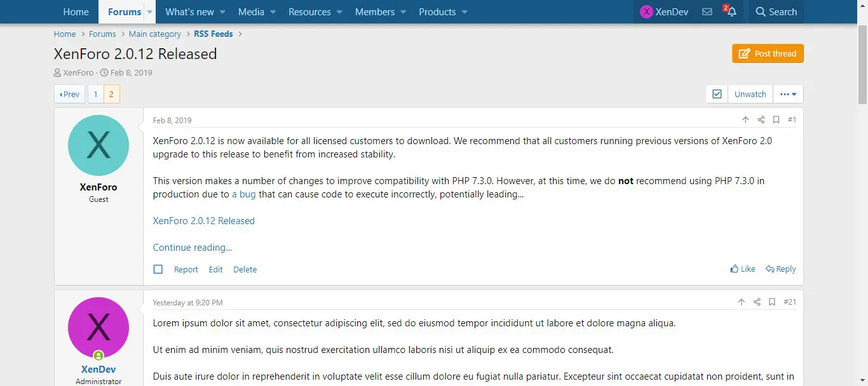Select the Forums navigation tab
Screen dimensions: 868x386
125,12
